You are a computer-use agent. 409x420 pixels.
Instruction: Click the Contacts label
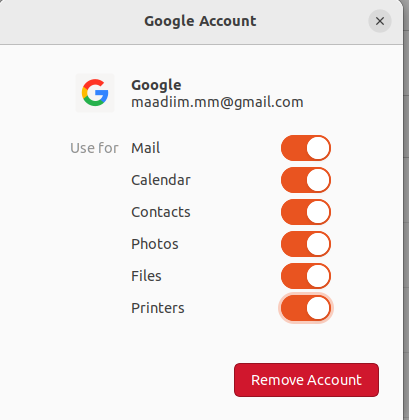[161, 212]
